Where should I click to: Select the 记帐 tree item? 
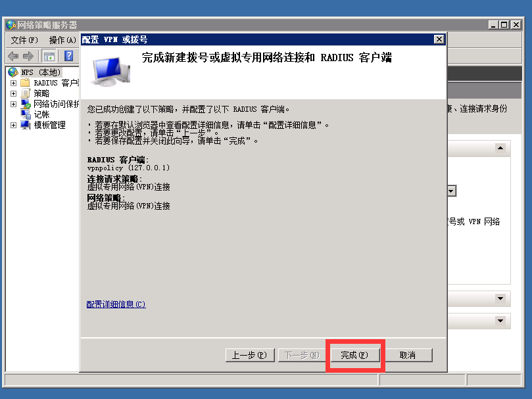pos(41,114)
